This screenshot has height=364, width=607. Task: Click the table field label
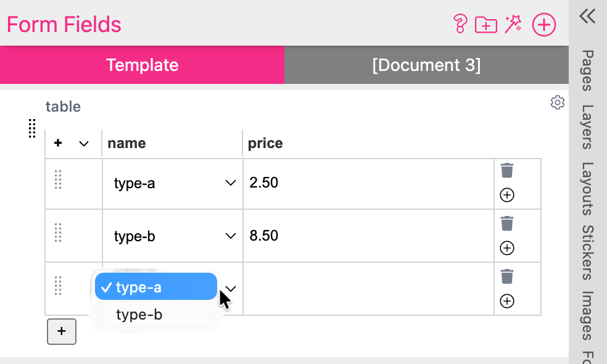63,107
